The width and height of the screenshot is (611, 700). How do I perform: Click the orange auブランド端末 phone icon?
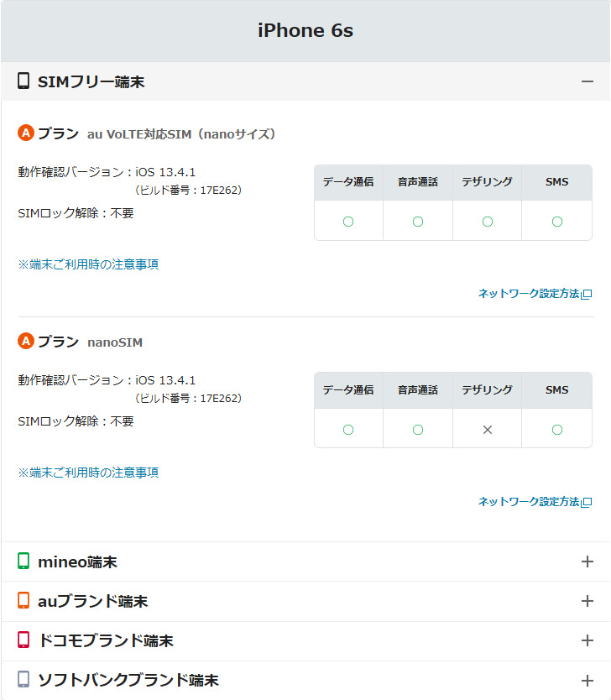(23, 601)
